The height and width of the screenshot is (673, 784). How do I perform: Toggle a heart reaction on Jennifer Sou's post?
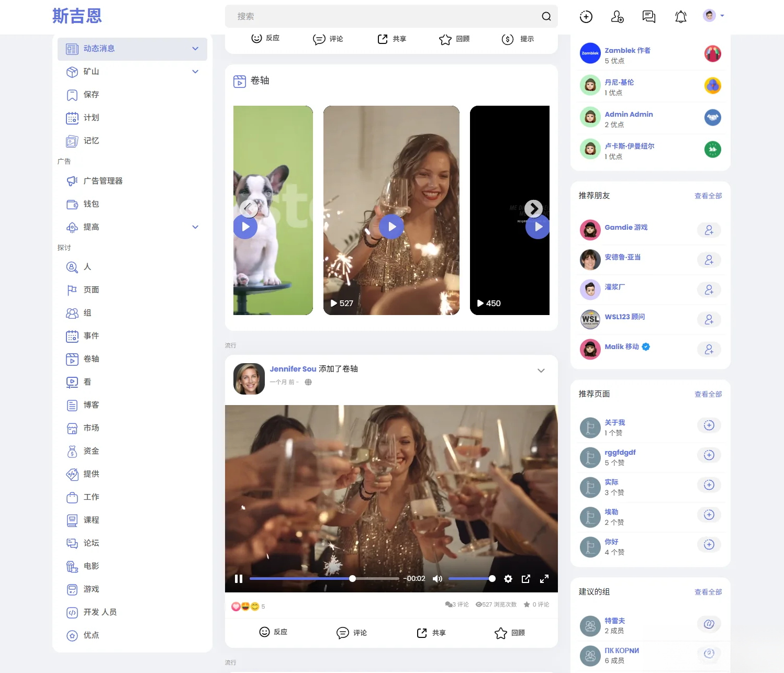tap(236, 607)
